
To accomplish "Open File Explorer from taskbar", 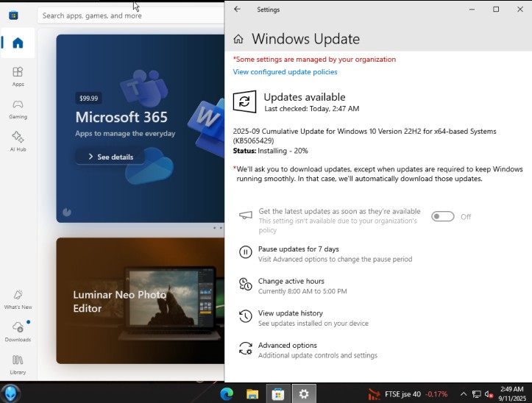I will 252,394.
